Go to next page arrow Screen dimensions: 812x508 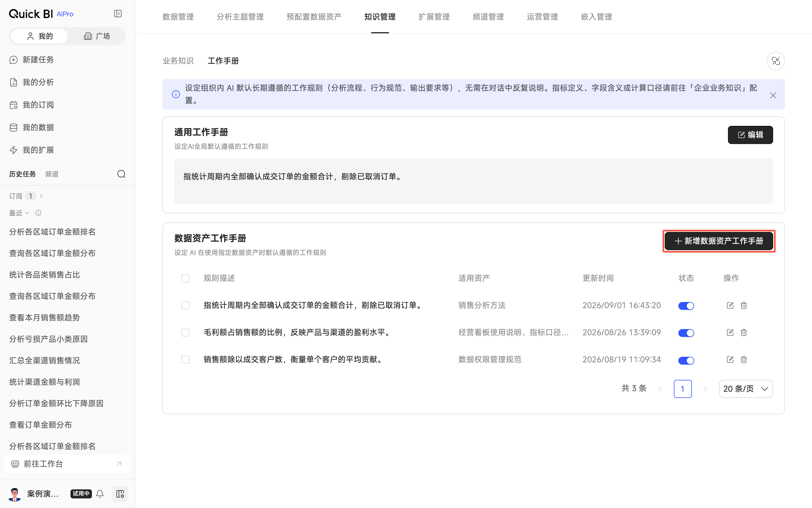coord(705,389)
